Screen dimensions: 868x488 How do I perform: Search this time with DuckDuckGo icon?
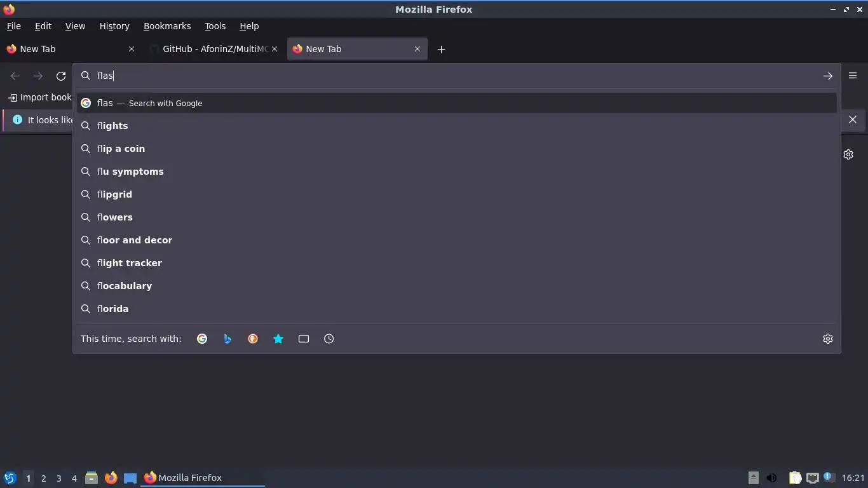tap(253, 339)
